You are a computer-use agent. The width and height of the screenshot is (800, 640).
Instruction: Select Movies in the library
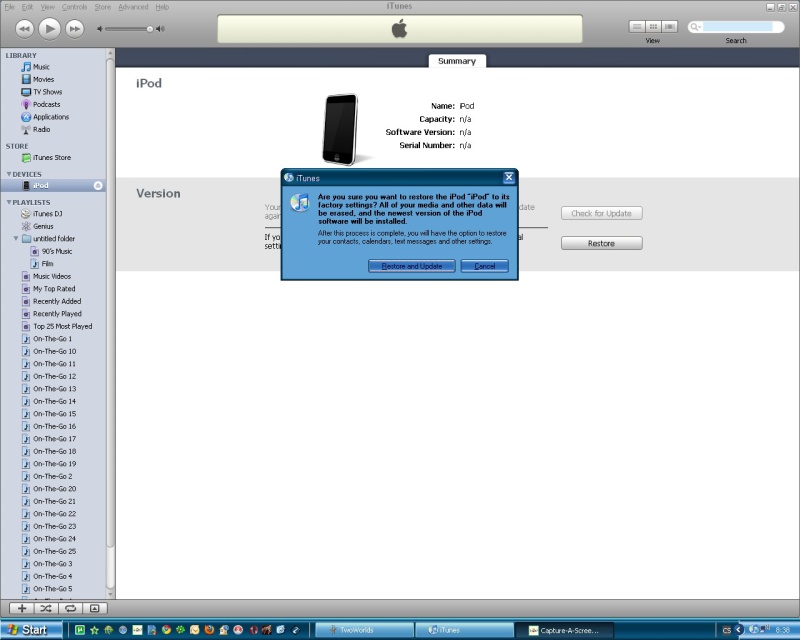click(x=43, y=79)
